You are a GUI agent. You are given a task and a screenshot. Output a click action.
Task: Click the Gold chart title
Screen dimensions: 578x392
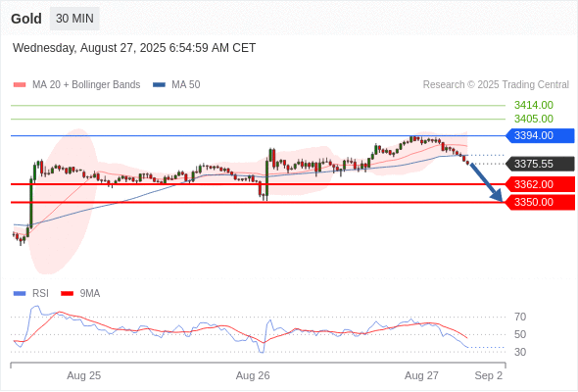[x=26, y=19]
